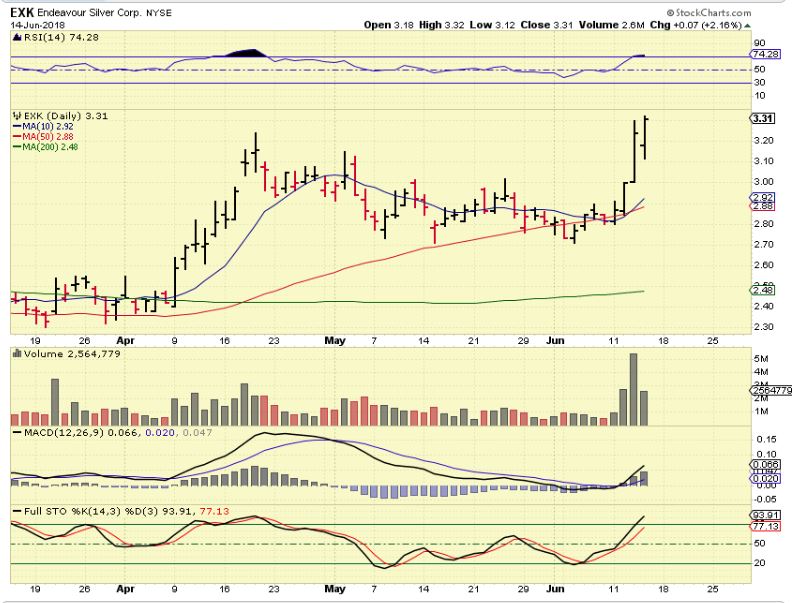
Task: Click the 2.70 price axis label
Action: click(764, 244)
